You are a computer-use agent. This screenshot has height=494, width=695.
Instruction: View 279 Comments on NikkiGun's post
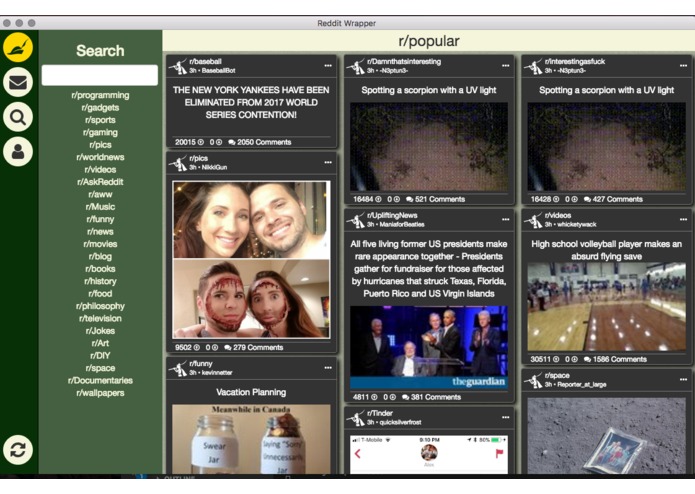(x=254, y=347)
